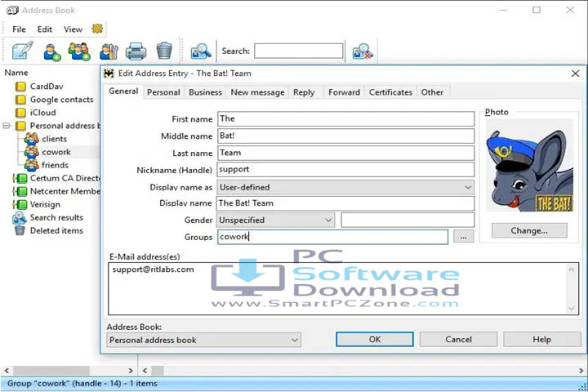Open the Gender dropdown
The image size is (588, 392).
[275, 220]
